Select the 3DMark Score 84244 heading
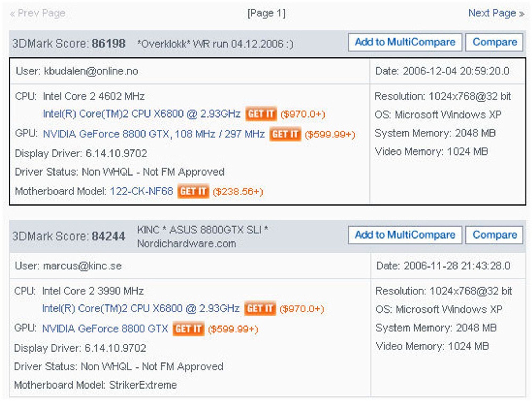Viewport: 532px width, 401px height. (x=69, y=236)
